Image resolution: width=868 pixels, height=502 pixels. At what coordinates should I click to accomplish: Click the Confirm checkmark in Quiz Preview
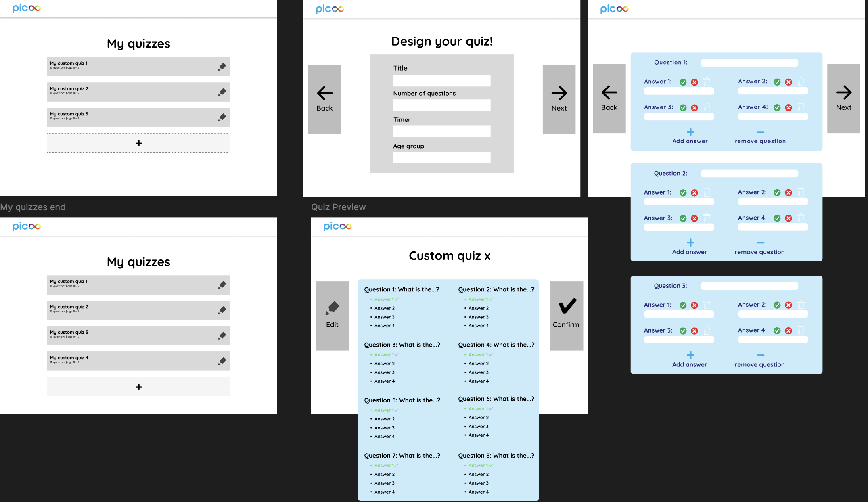(567, 307)
